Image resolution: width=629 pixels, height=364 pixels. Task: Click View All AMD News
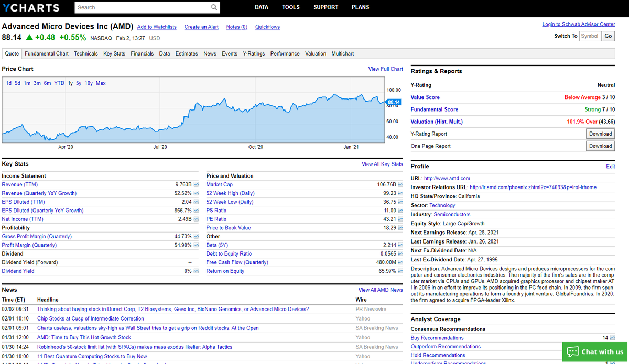[x=381, y=290]
